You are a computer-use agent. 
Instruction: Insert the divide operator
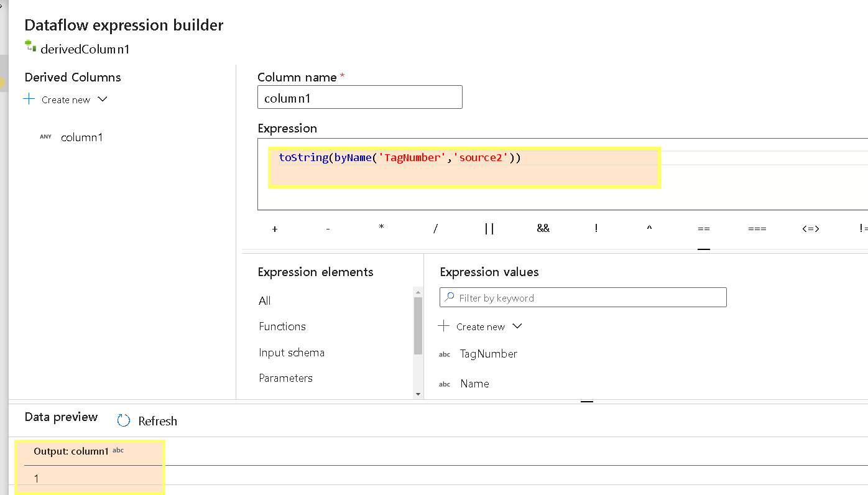coord(435,229)
